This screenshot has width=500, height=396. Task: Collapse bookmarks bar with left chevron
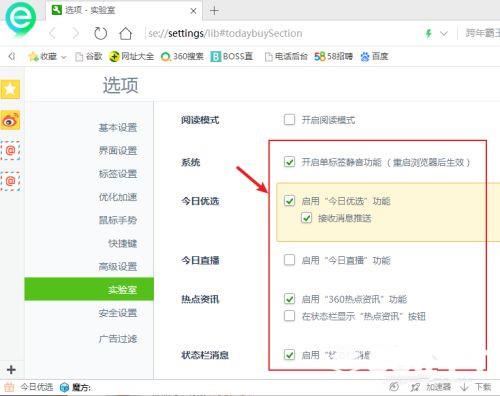tap(12, 56)
